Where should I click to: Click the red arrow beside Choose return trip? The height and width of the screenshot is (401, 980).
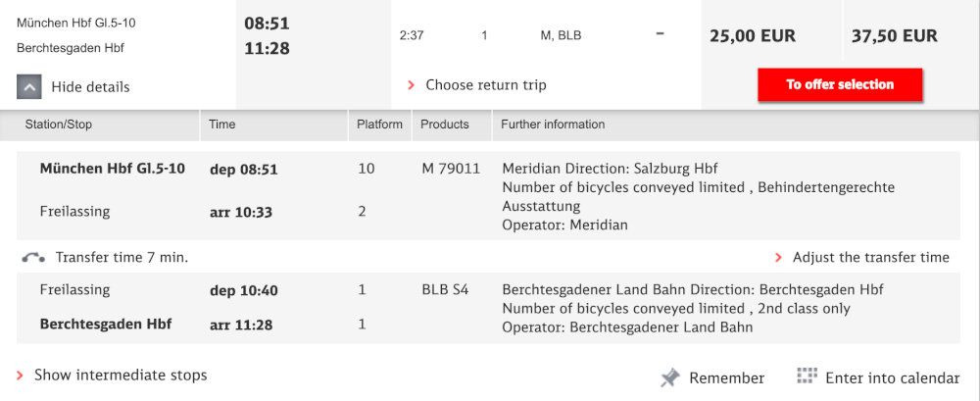[x=412, y=84]
